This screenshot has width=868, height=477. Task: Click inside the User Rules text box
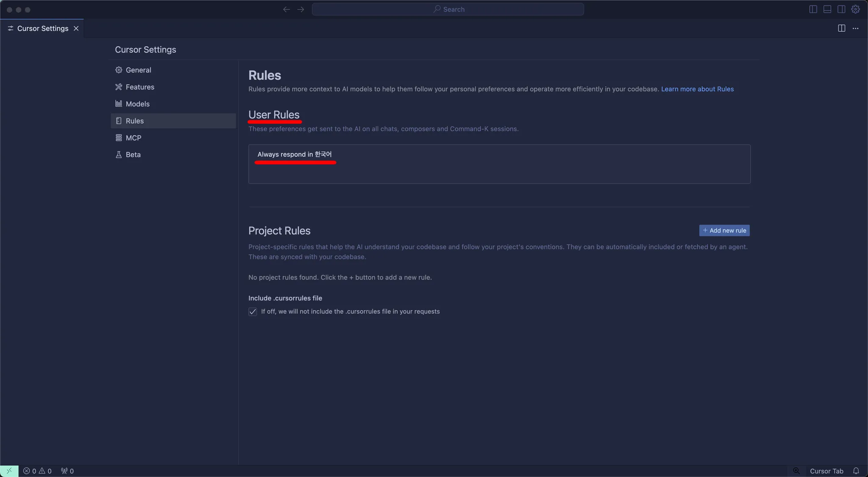point(499,170)
